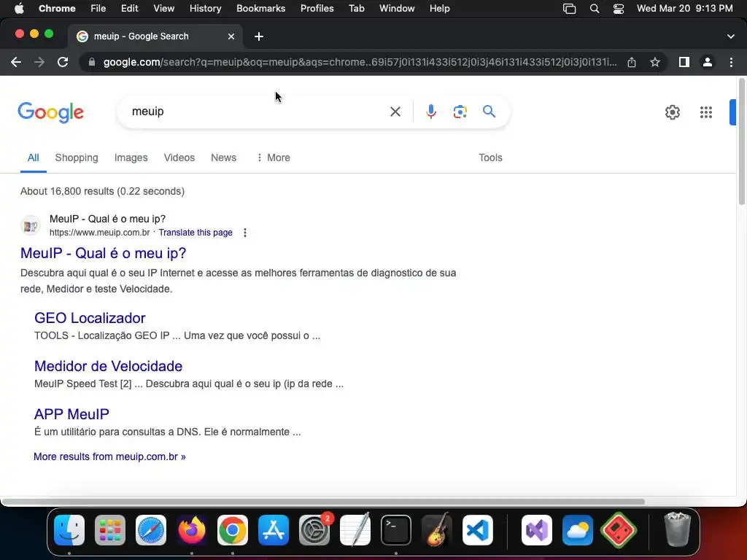
Task: Start voice search microphone
Action: (430, 112)
